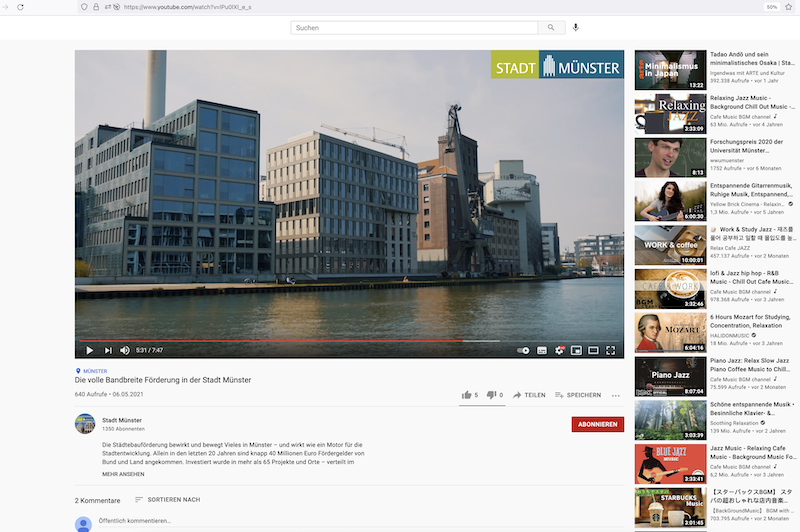This screenshot has height=532, width=800.
Task: Open Entspannende Gitarrenmusik video title
Action: (x=751, y=190)
